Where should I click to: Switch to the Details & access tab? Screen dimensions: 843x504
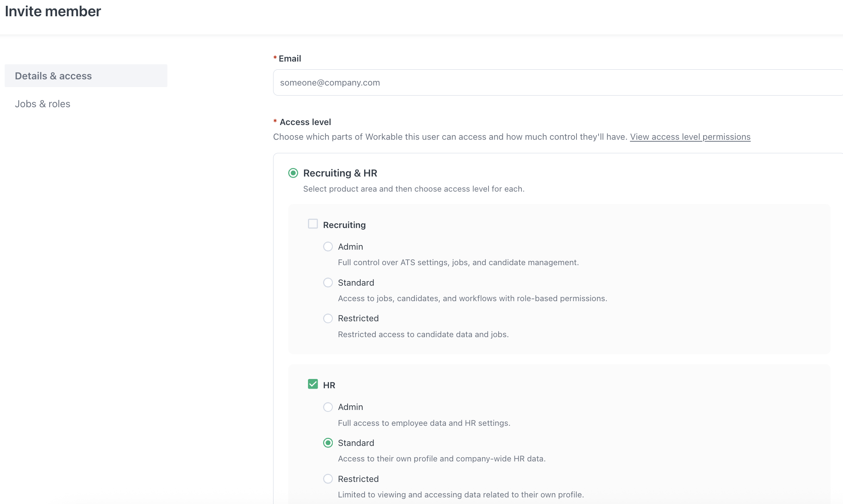pyautogui.click(x=53, y=76)
